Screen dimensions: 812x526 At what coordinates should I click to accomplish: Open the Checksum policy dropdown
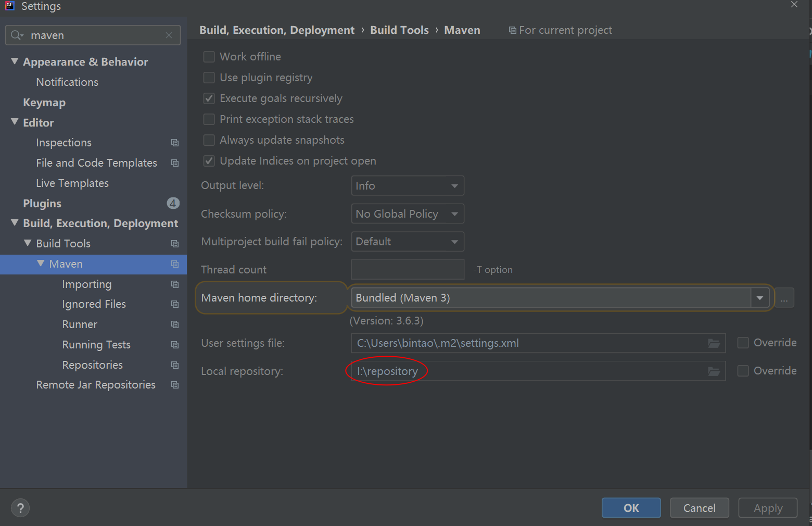tap(407, 214)
